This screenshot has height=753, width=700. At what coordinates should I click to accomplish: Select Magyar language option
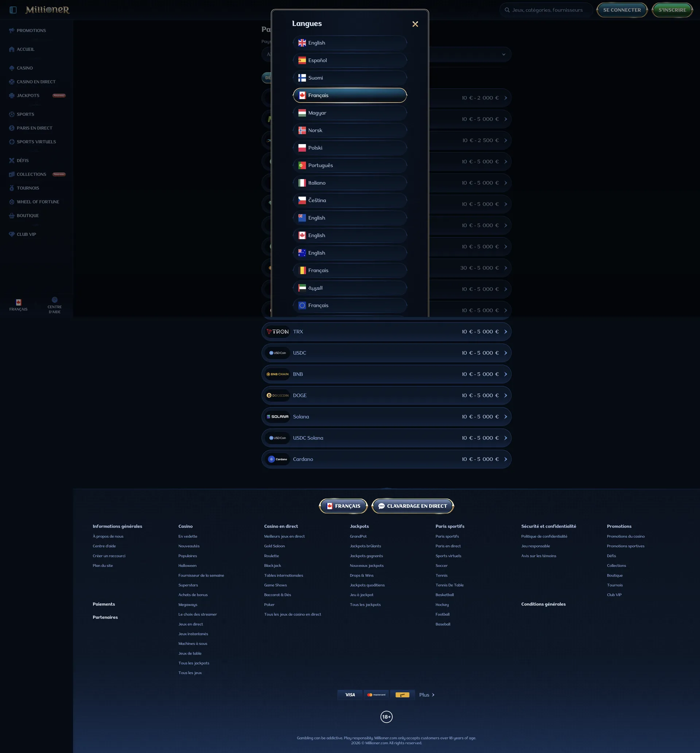[x=350, y=113]
